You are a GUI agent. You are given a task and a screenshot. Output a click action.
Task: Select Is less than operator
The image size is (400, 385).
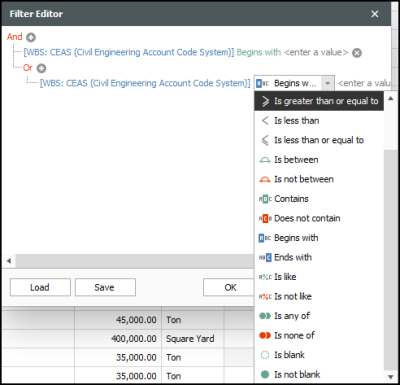click(319, 121)
